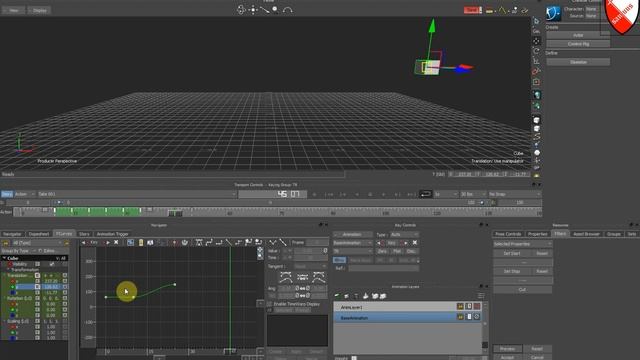
Task: Click the delete key X in FCurves toolbar
Action: pyautogui.click(x=116, y=242)
